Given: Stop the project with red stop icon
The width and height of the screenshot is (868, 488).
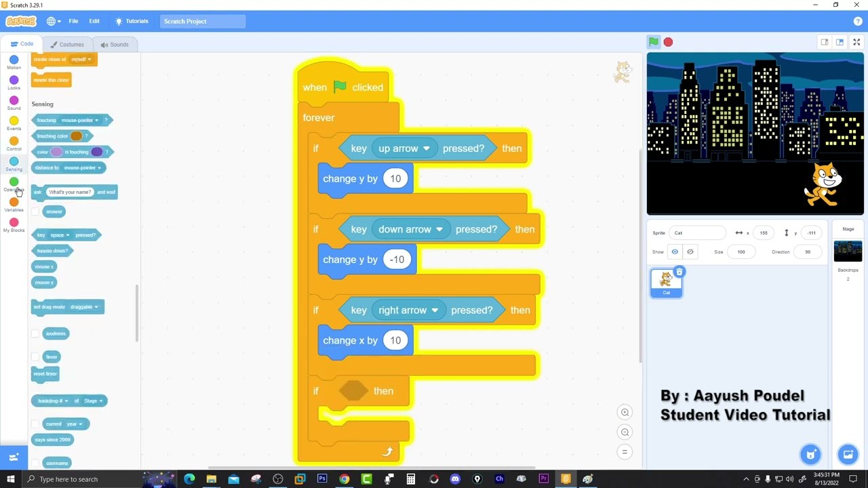Looking at the screenshot, I should (668, 42).
